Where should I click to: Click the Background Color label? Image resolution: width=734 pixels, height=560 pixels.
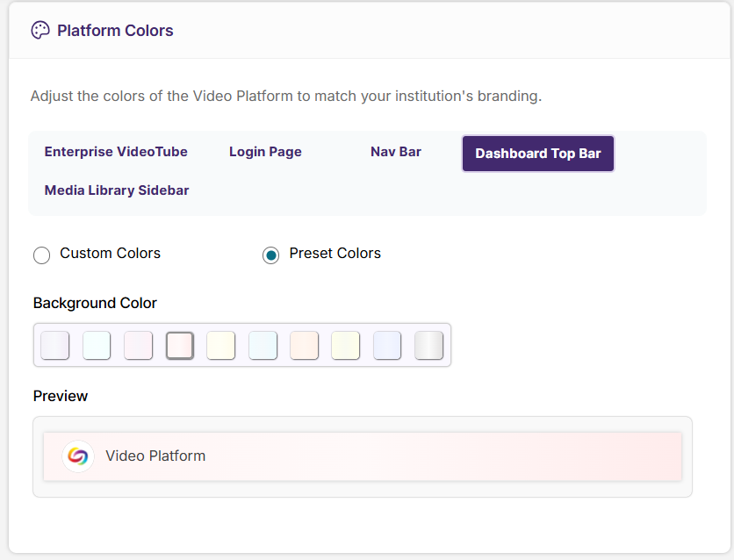click(x=95, y=303)
